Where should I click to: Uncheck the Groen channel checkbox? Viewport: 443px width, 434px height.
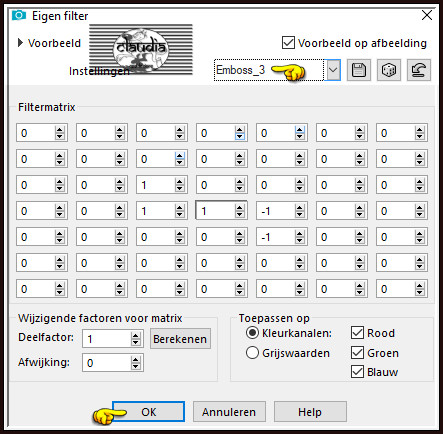coord(357,352)
